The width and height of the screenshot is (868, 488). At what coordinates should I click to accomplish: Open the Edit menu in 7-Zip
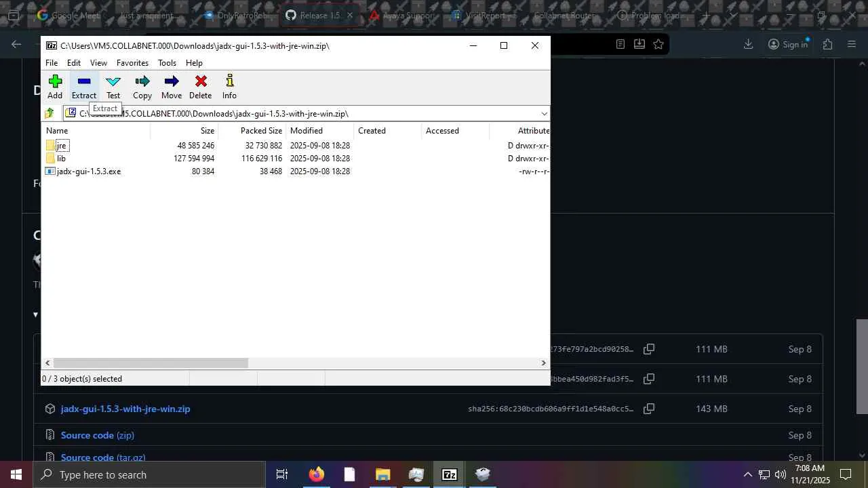pos(74,63)
